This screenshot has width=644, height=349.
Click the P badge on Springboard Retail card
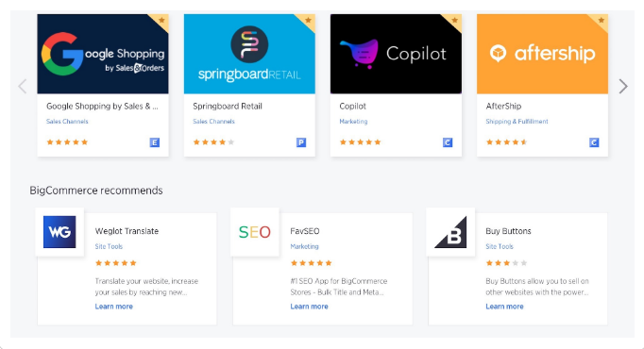(x=301, y=142)
